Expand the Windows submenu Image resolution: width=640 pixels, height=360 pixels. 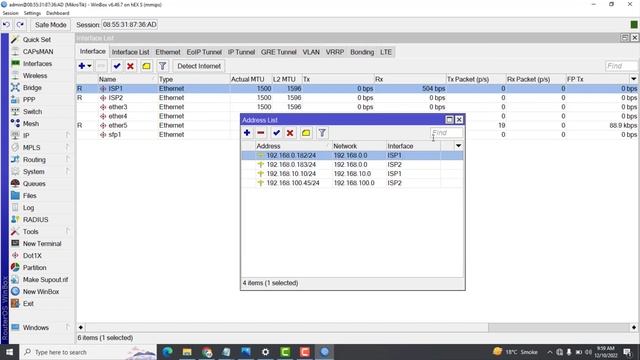click(x=36, y=327)
